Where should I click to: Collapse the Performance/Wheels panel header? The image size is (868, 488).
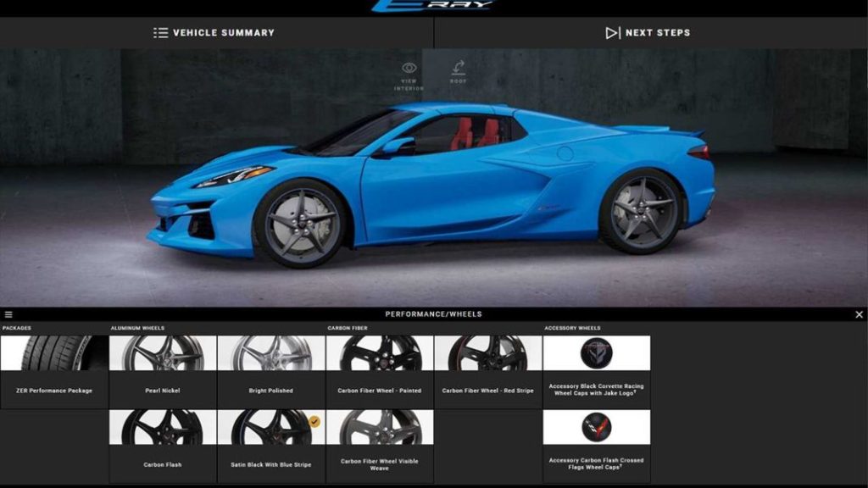434,313
